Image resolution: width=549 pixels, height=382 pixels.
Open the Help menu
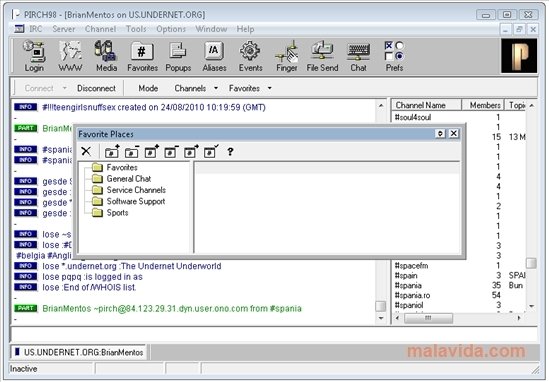point(245,29)
